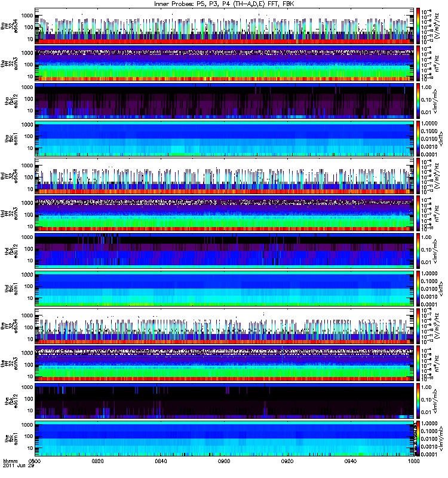Viewport: 448px width, 478px height.
Task: Click the '100' frequency tick of thd scm1 panel
Action: [29, 286]
